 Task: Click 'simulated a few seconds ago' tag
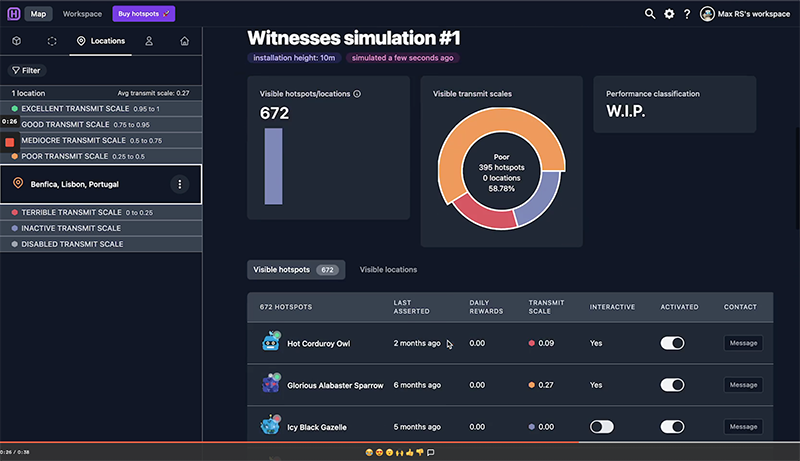403,58
